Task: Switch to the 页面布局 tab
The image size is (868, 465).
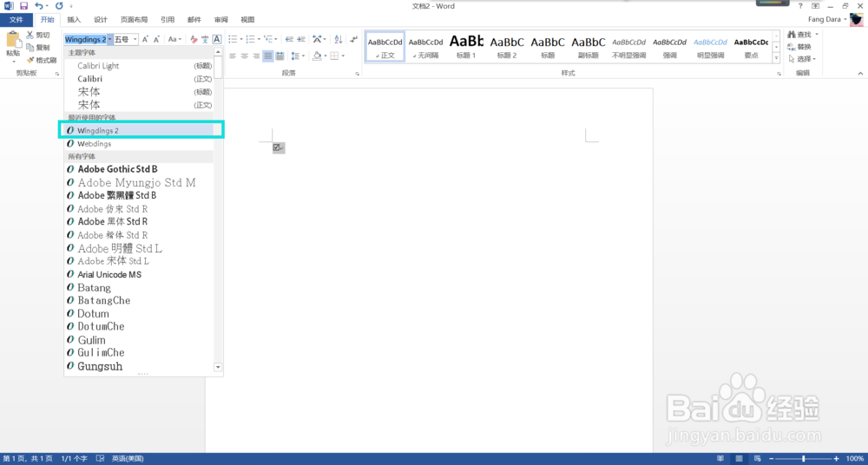Action: tap(135, 20)
